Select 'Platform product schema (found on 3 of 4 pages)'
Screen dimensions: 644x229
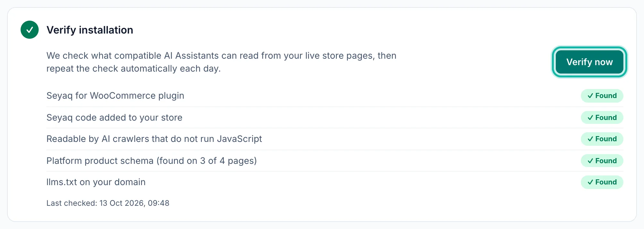(152, 161)
